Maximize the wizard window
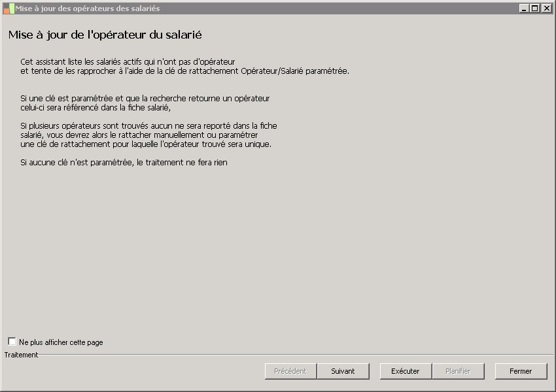The height and width of the screenshot is (392, 556). click(534, 8)
